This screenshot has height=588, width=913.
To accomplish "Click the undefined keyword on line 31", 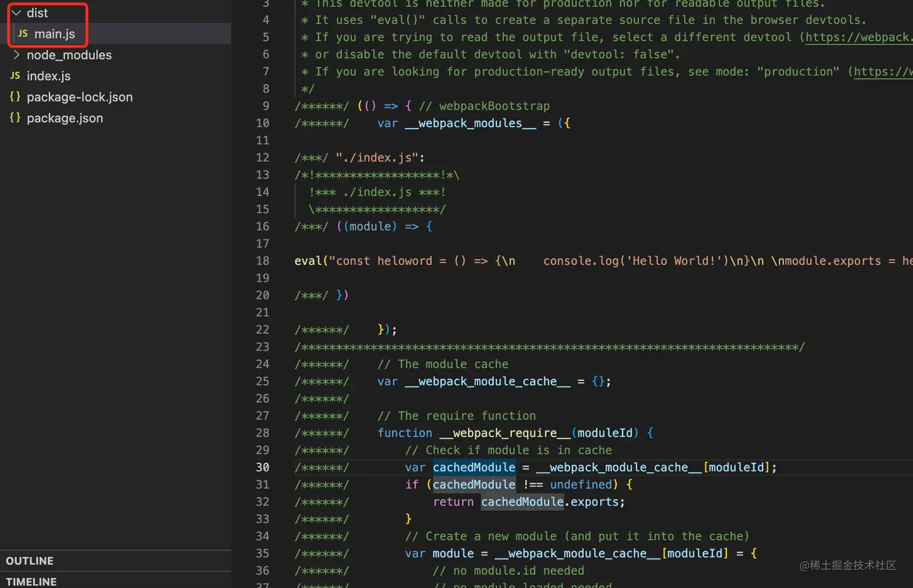I will [x=581, y=485].
